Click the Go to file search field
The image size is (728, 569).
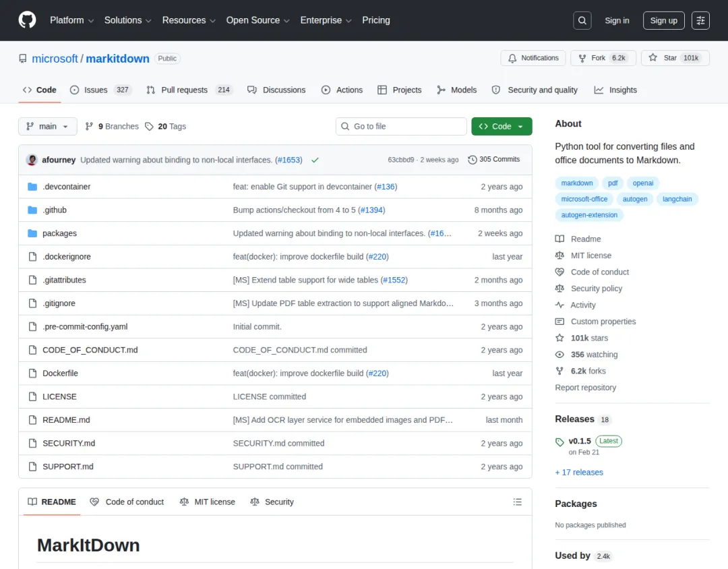tap(401, 126)
